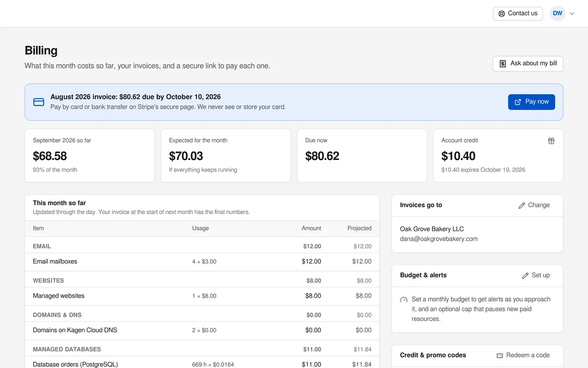Click dana@oakgrovebakery.com email address

point(439,239)
